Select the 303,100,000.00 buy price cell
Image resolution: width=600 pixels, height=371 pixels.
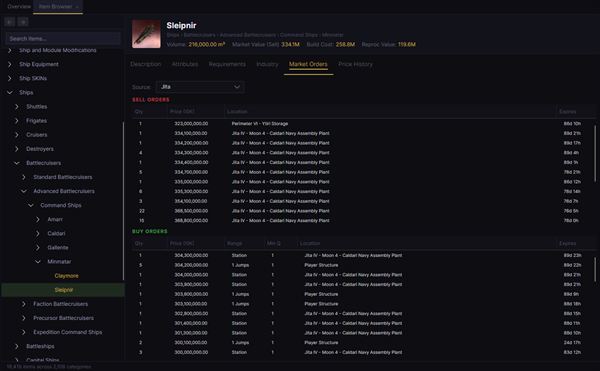pos(191,304)
